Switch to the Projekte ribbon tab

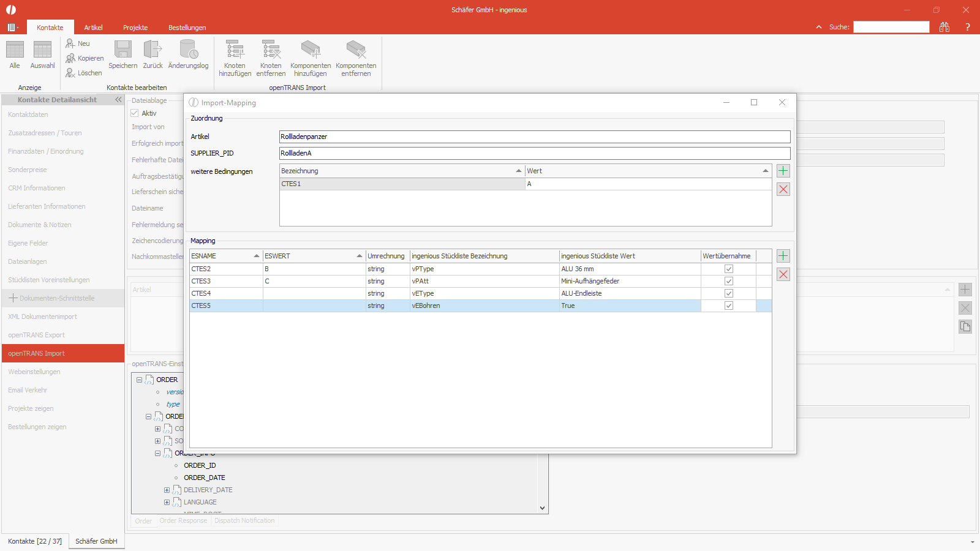pyautogui.click(x=135, y=28)
